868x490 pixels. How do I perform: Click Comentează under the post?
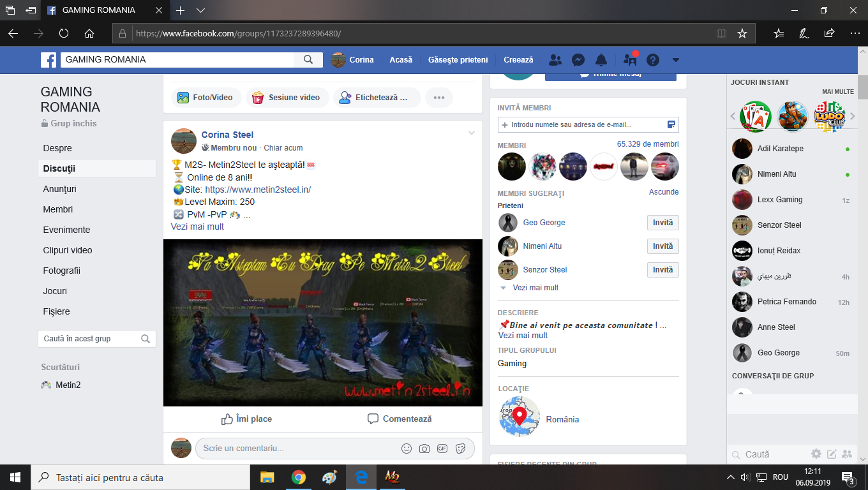point(400,419)
